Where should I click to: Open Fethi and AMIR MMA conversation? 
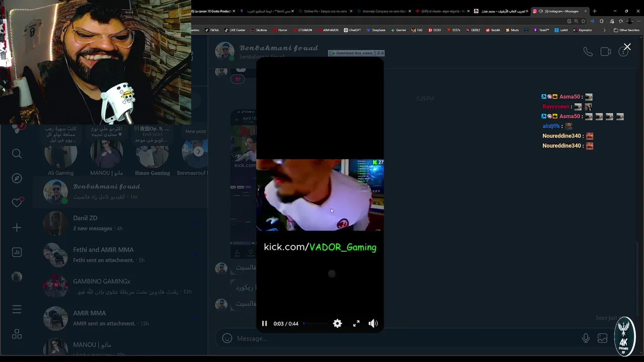(121, 255)
